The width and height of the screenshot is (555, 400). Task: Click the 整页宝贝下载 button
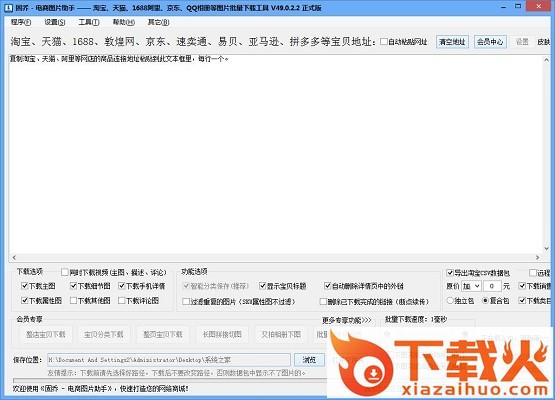coord(163,335)
